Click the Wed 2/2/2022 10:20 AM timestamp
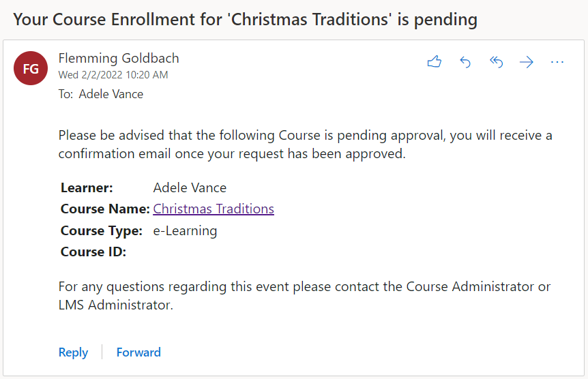The width and height of the screenshot is (588, 379). pos(113,75)
